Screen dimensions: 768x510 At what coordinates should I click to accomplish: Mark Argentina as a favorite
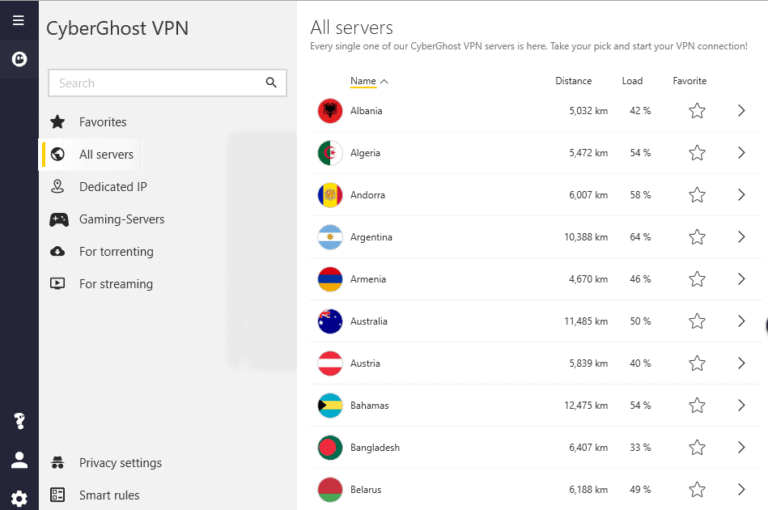[x=697, y=237]
